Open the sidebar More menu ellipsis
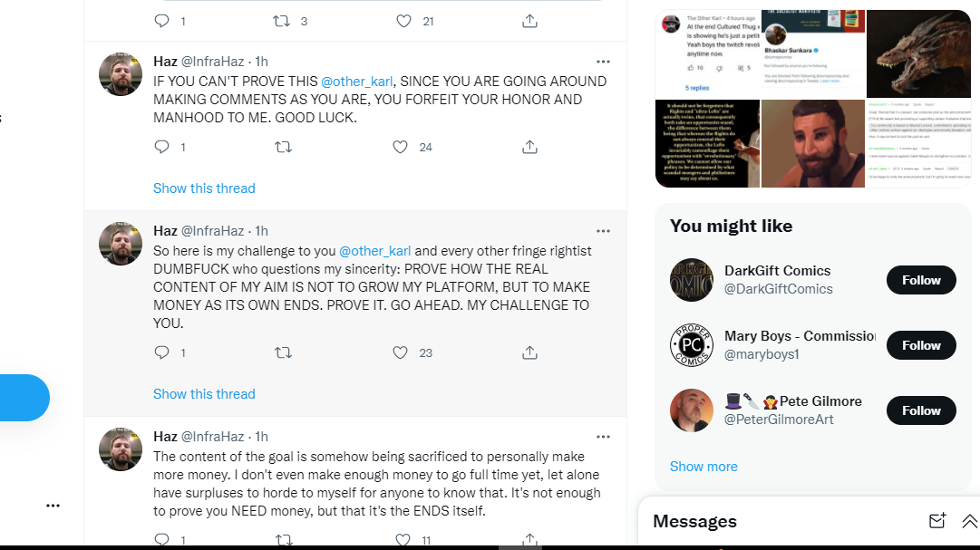980x550 pixels. tap(53, 505)
